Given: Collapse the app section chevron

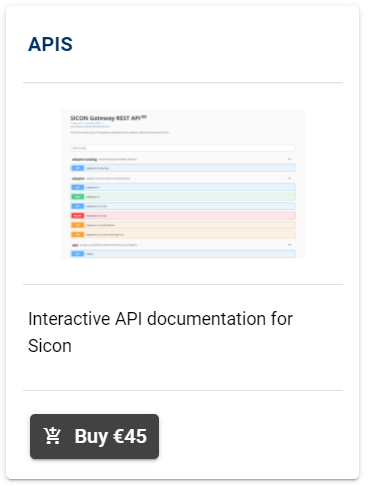Looking at the screenshot, I should pyautogui.click(x=289, y=245).
